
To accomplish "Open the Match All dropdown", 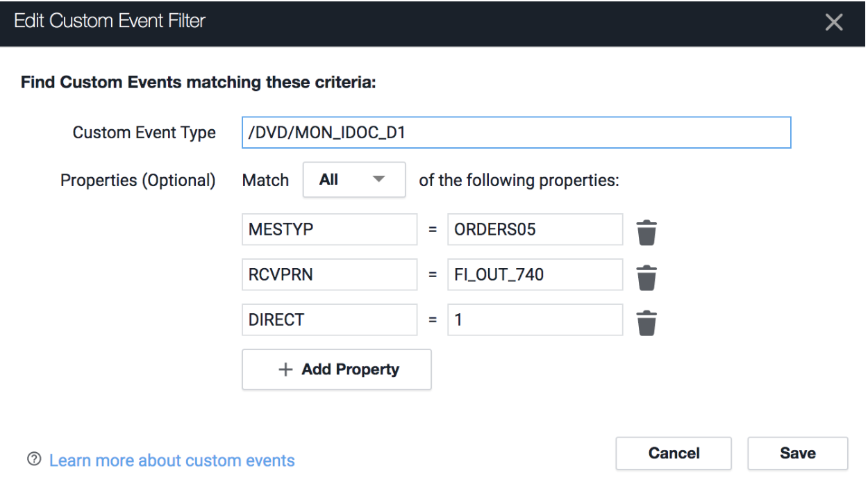I will pos(353,181).
